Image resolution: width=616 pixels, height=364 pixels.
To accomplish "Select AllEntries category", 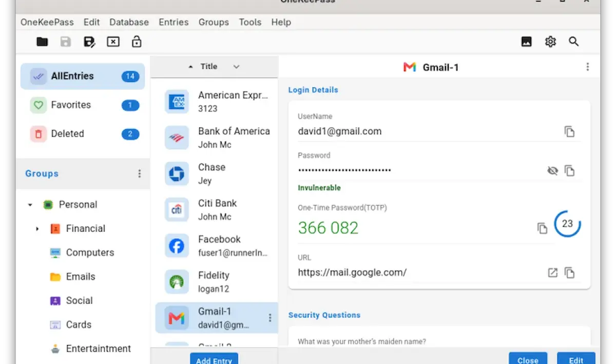I will pyautogui.click(x=83, y=76).
